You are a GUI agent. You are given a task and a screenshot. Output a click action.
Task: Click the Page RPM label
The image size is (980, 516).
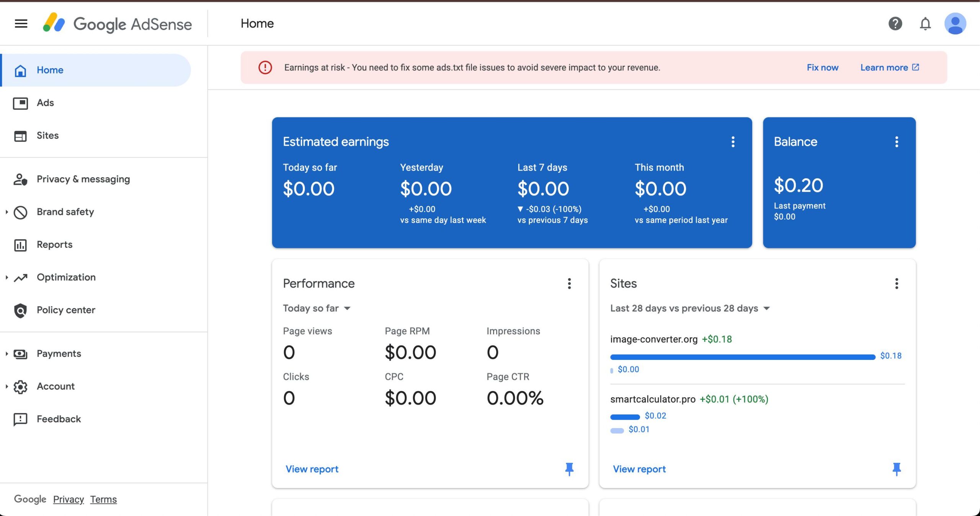407,331
